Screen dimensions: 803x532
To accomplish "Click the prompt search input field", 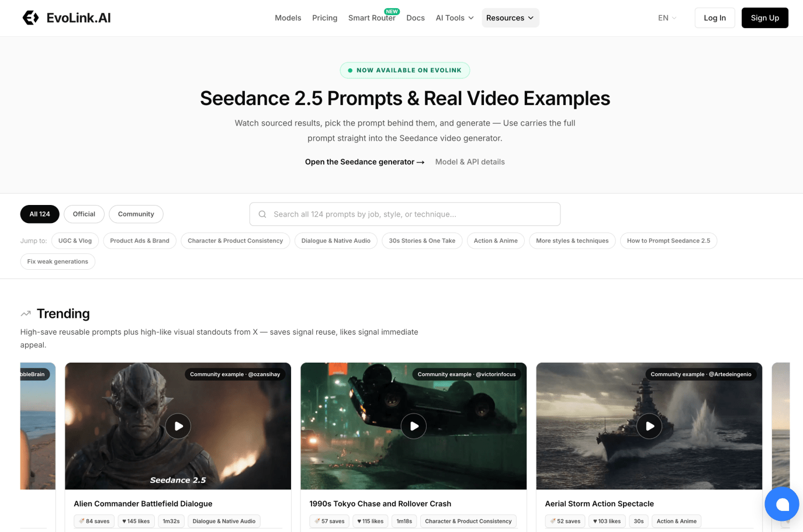I will point(405,214).
